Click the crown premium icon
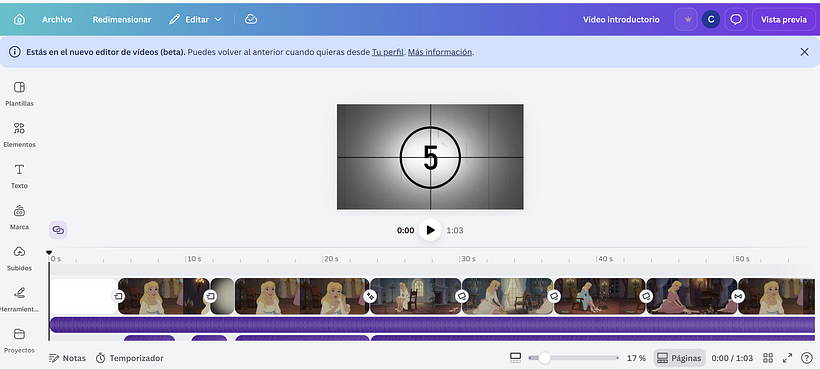820x370 pixels. (x=687, y=19)
